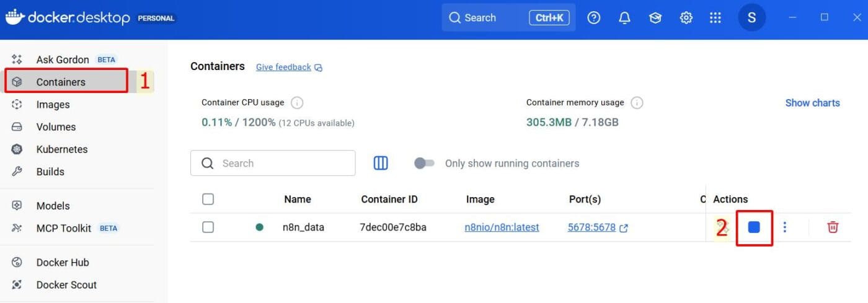Click the PERSONAL plan badge
This screenshot has height=303, width=868.
click(x=156, y=18)
